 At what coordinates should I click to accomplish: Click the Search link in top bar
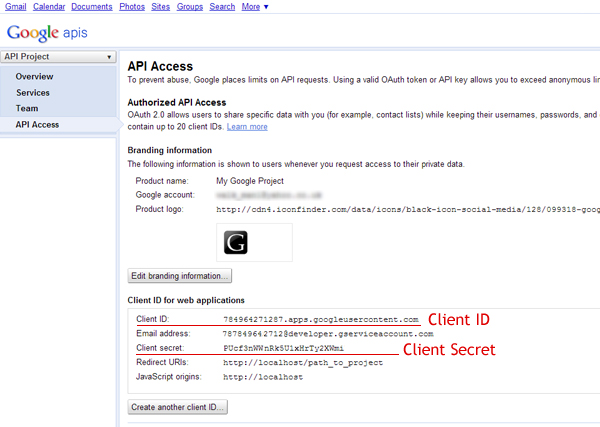[222, 7]
